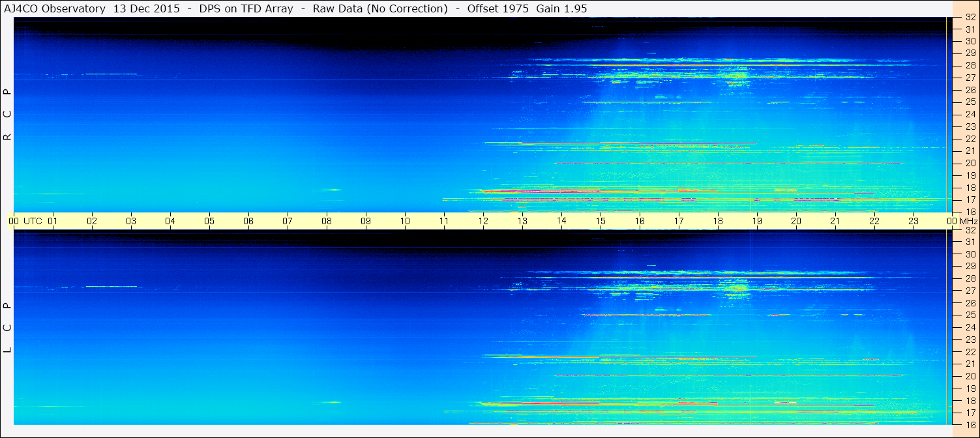Select the 28 MHz label on LCP scale
This screenshot has height=438, width=980.
[x=970, y=278]
